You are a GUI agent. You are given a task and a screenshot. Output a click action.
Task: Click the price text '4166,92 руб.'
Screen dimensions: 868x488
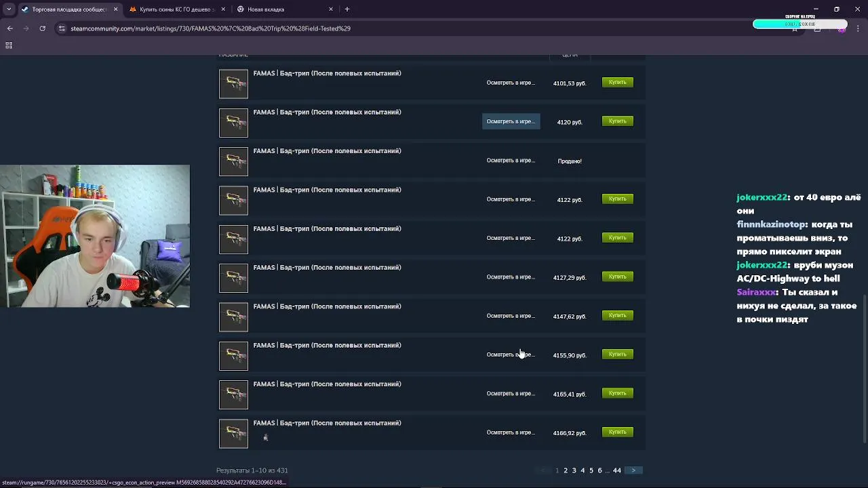[570, 433]
